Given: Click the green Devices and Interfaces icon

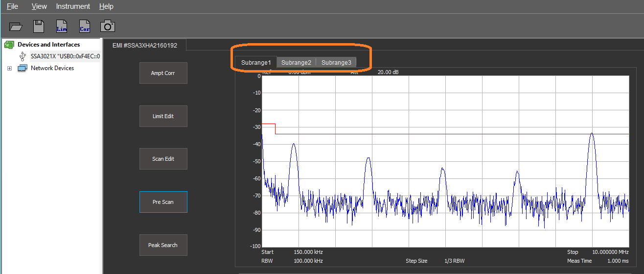Looking at the screenshot, I should click(9, 45).
